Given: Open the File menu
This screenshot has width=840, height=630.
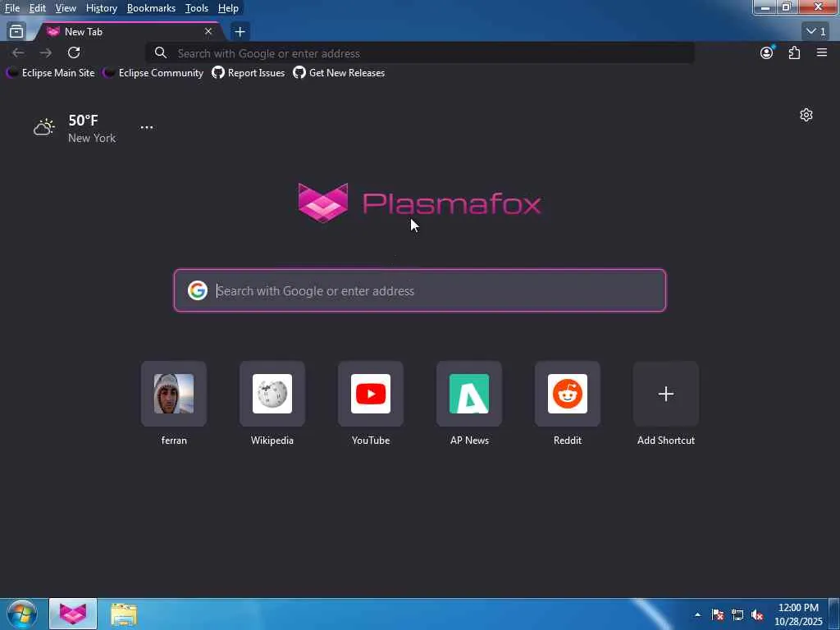Looking at the screenshot, I should tap(11, 8).
